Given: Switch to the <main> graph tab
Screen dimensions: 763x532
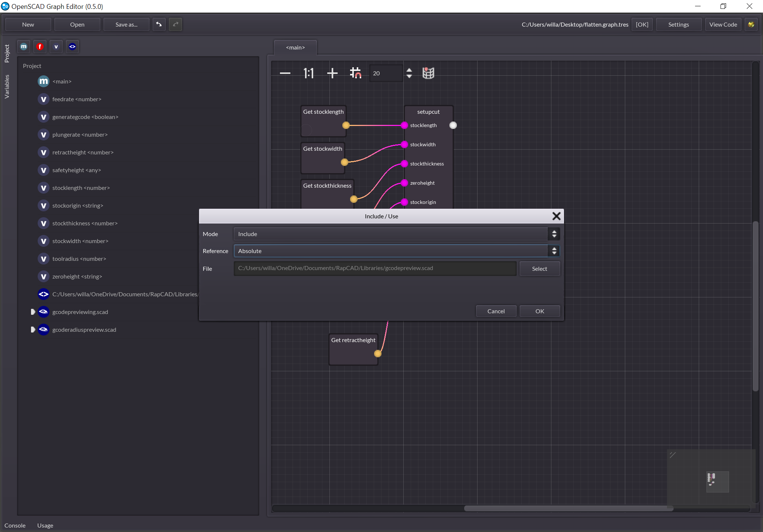Looking at the screenshot, I should pyautogui.click(x=295, y=47).
